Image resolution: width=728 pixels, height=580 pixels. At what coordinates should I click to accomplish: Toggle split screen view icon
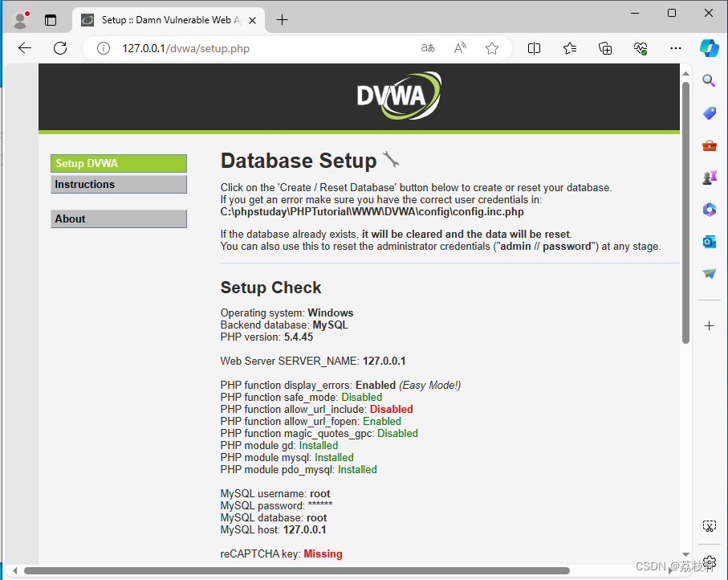point(534,48)
